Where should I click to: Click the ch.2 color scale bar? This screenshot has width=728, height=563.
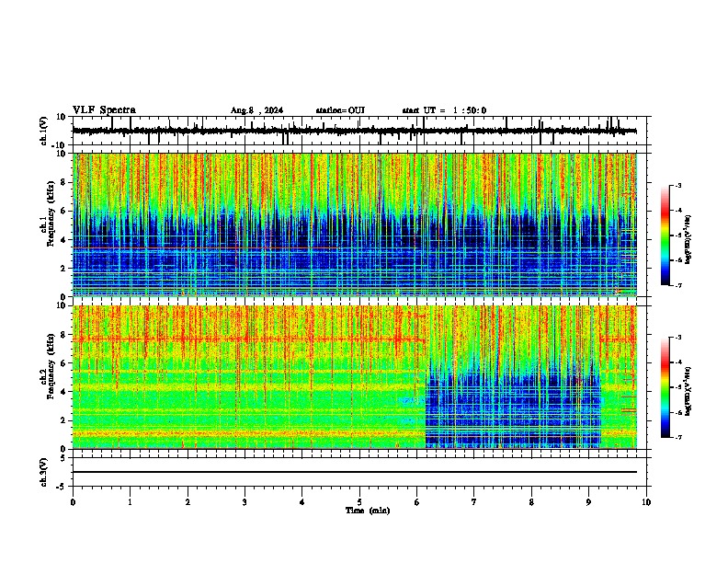tap(665, 387)
